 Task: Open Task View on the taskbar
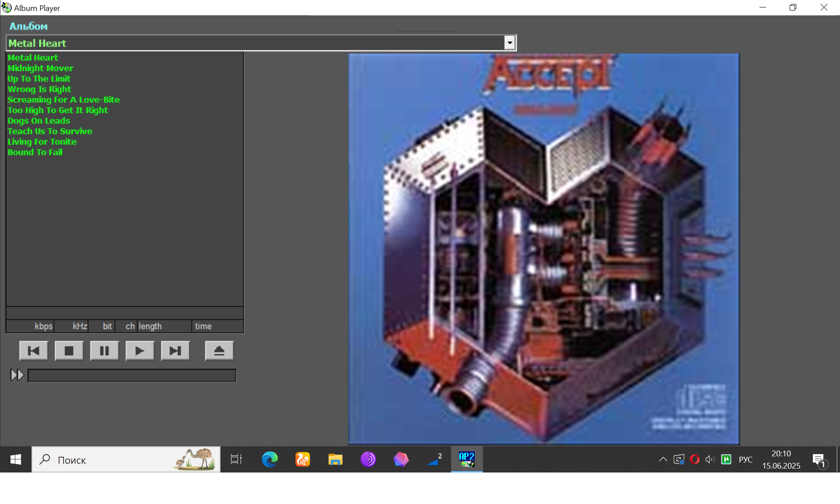(236, 459)
